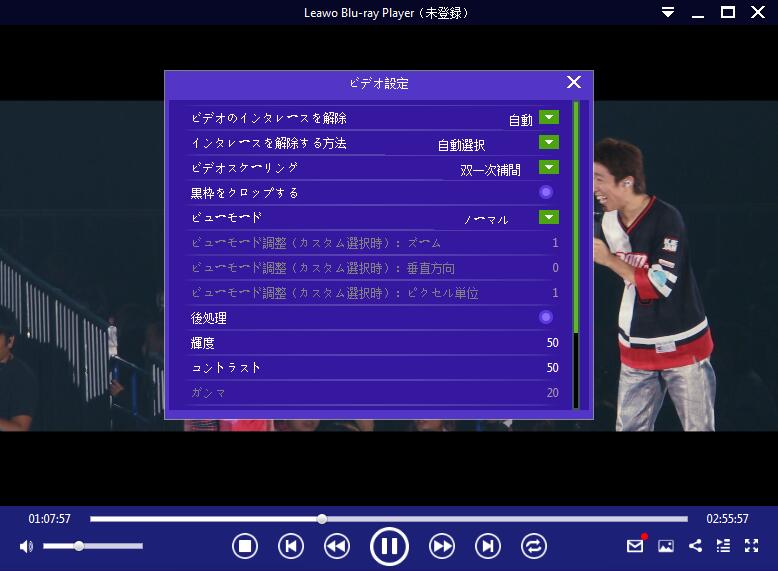Select 双一次補間 scaling value
The height and width of the screenshot is (571, 778).
coord(490,170)
